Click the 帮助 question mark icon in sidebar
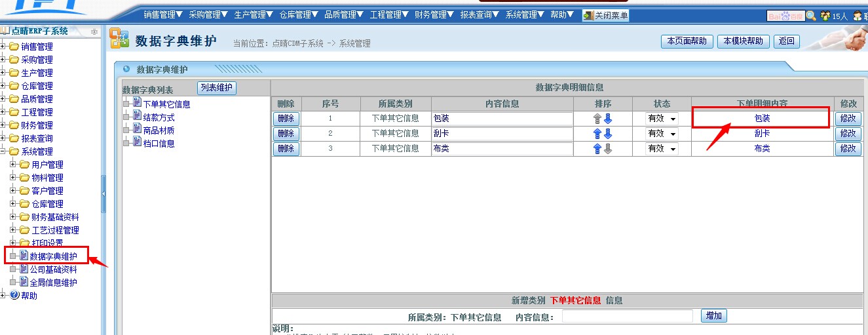868x335 pixels. 14,296
